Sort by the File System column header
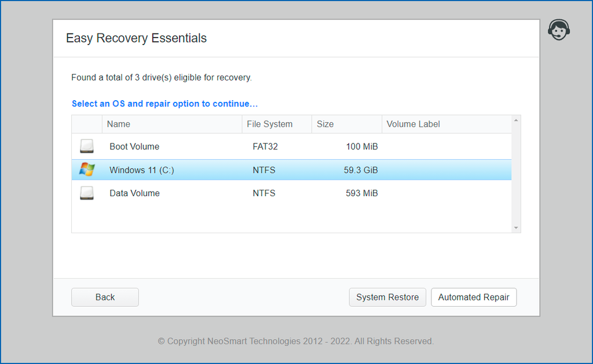The height and width of the screenshot is (364, 593). (x=269, y=124)
